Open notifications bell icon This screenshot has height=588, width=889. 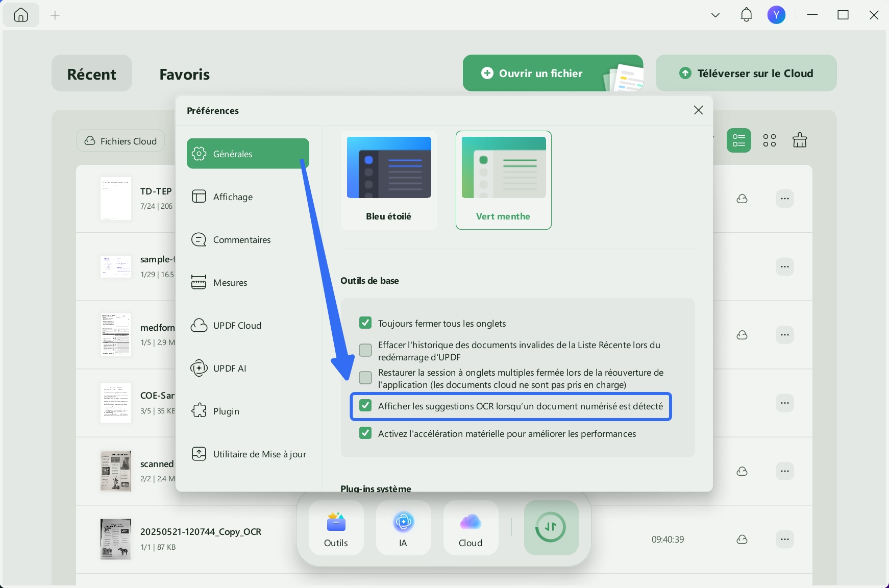pos(746,15)
